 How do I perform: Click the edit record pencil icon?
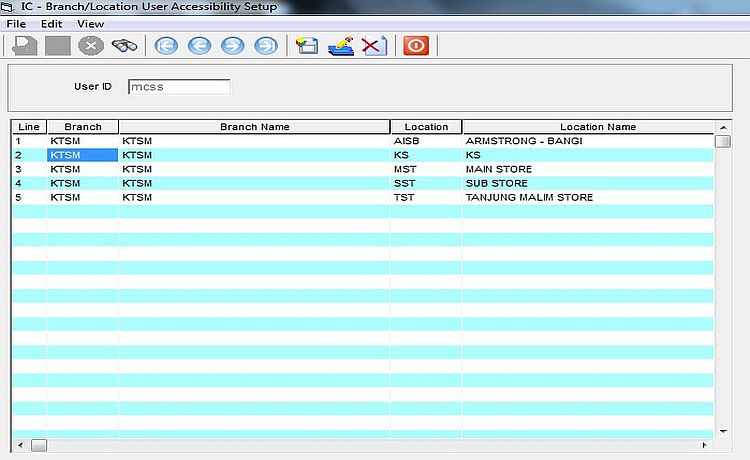point(341,45)
